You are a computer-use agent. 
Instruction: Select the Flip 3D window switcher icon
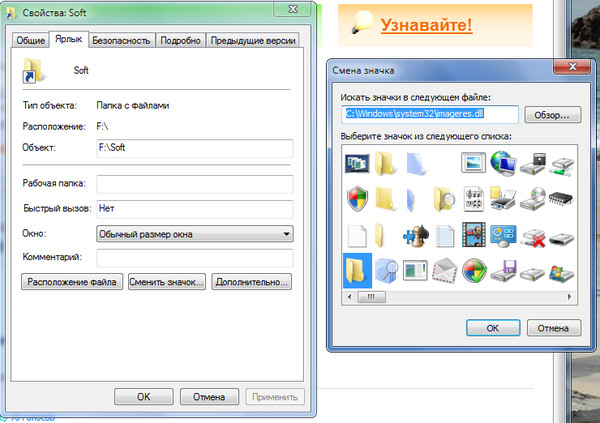357,163
